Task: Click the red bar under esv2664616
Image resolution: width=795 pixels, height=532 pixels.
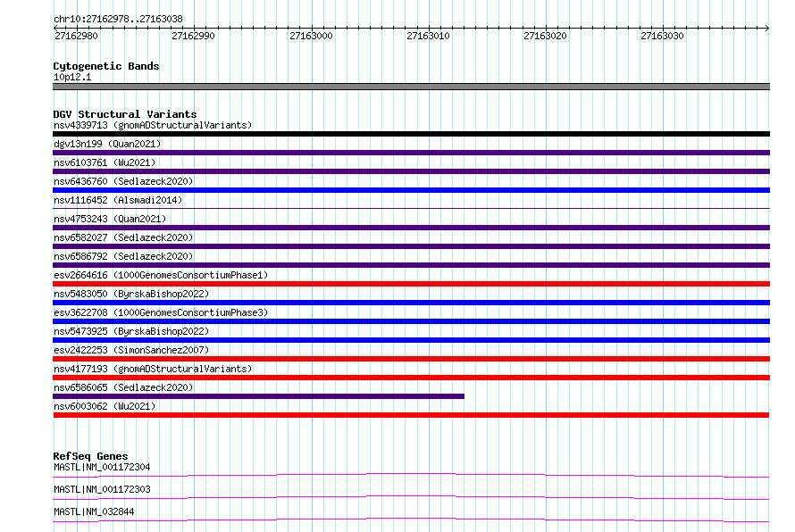Action: 411,284
